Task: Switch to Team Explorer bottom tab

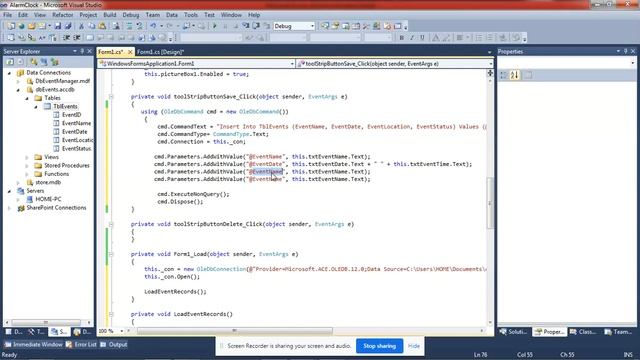Action: coord(619,332)
